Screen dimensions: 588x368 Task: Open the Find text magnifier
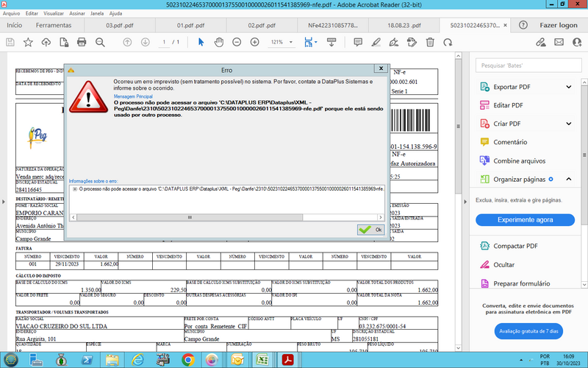point(100,42)
